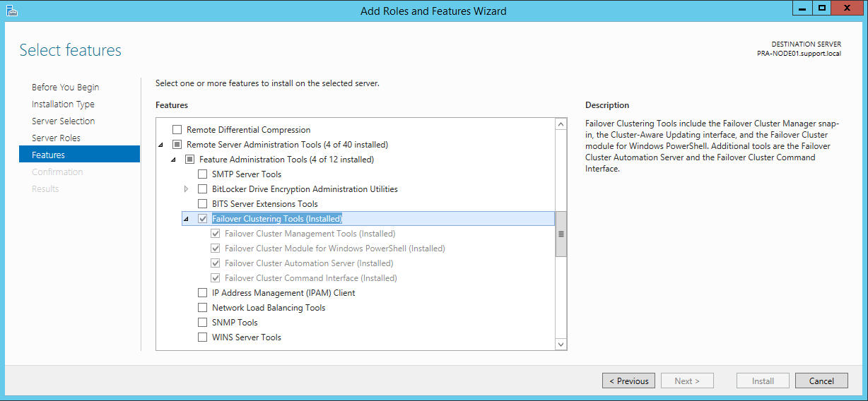
Task: Tick the Remote Differential Compression checkbox
Action: coord(177,130)
